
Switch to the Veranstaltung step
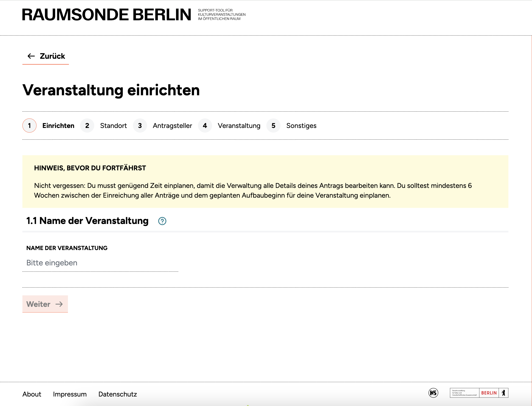(239, 126)
